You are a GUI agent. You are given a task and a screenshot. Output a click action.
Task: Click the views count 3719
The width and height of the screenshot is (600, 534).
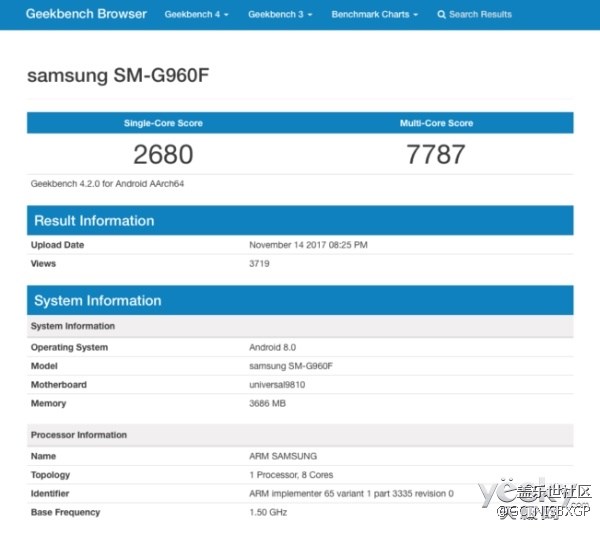pos(259,264)
